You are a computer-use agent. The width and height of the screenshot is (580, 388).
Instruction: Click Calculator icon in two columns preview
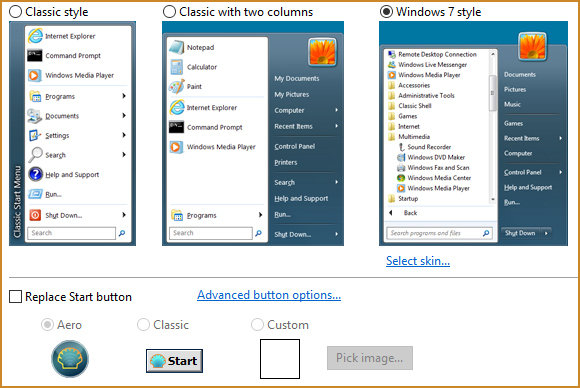(x=176, y=67)
